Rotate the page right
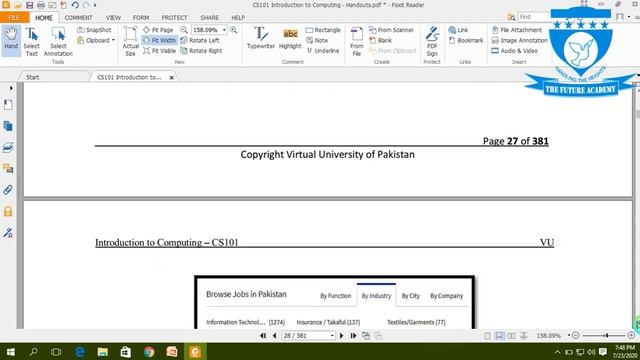640x360 pixels. 202,51
